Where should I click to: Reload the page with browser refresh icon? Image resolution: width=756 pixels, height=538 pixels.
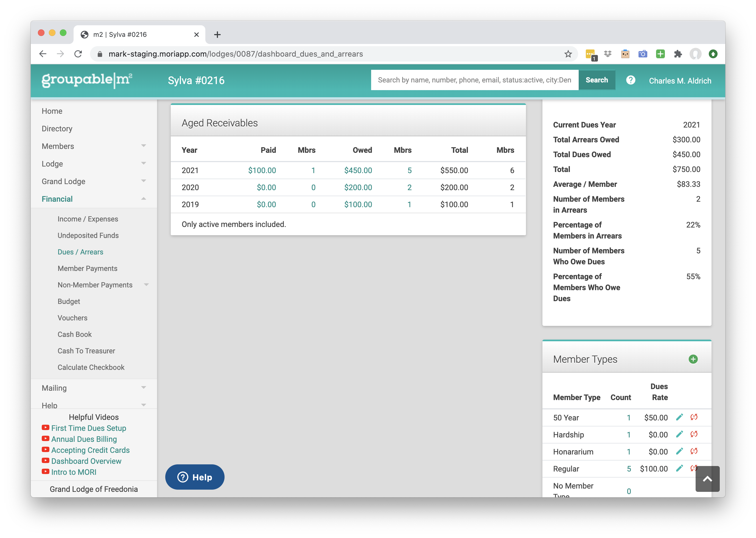tap(78, 54)
